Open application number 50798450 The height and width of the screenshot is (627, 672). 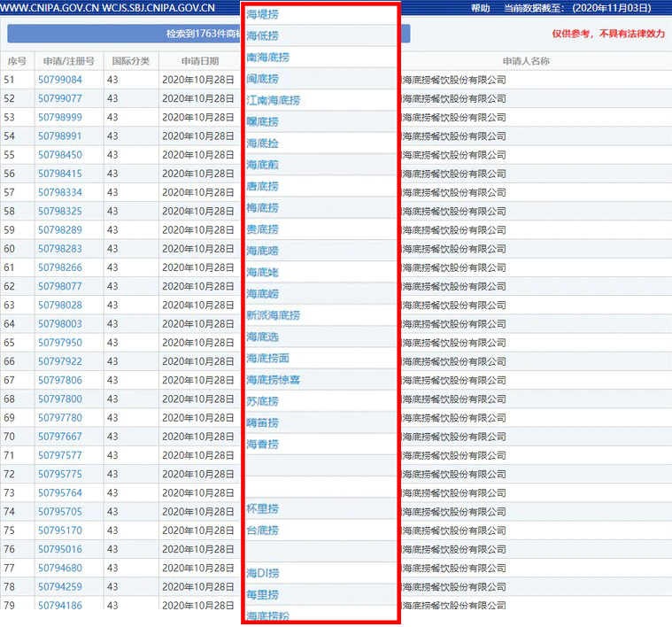pos(60,155)
